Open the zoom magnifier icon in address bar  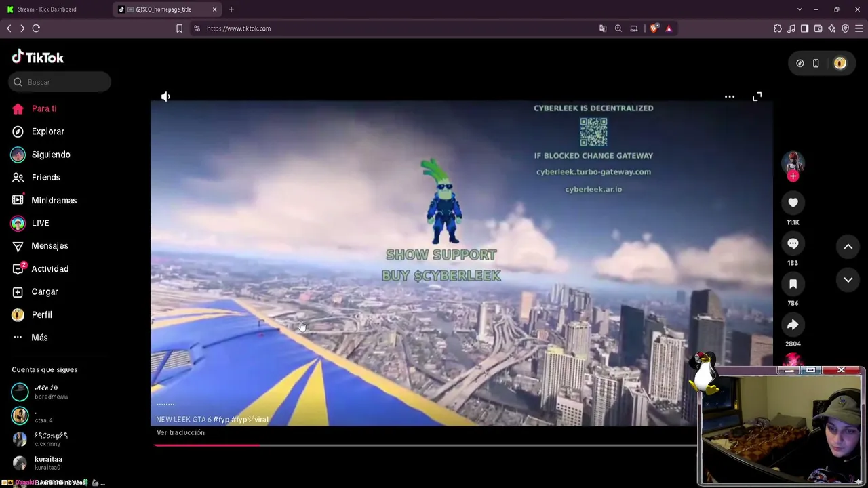pos(618,28)
